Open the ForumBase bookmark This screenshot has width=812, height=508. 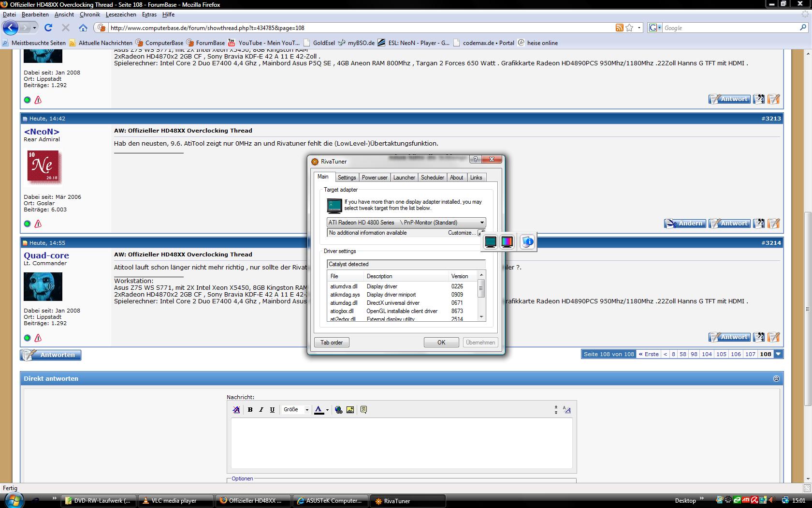[205, 43]
